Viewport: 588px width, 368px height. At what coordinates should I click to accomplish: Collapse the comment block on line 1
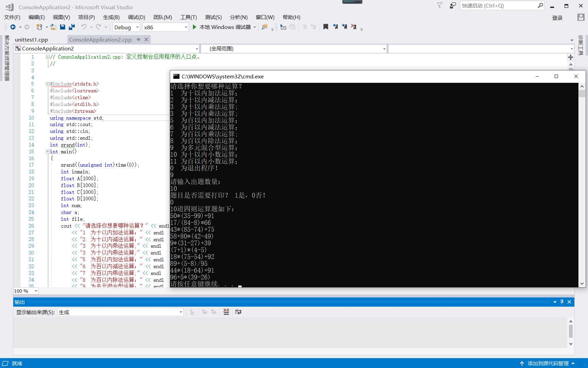coord(48,57)
